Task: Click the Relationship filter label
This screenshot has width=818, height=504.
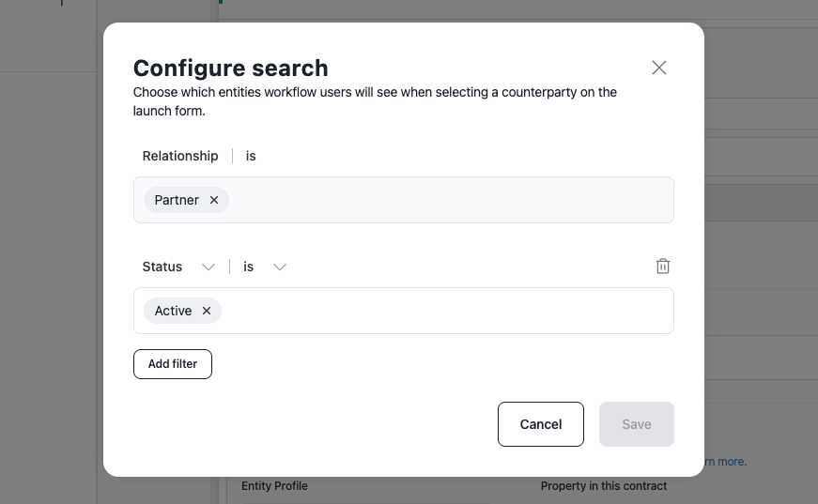Action: tap(180, 156)
